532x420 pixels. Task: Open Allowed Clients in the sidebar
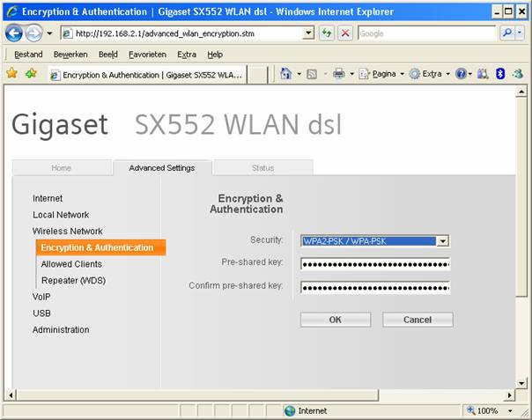click(71, 264)
